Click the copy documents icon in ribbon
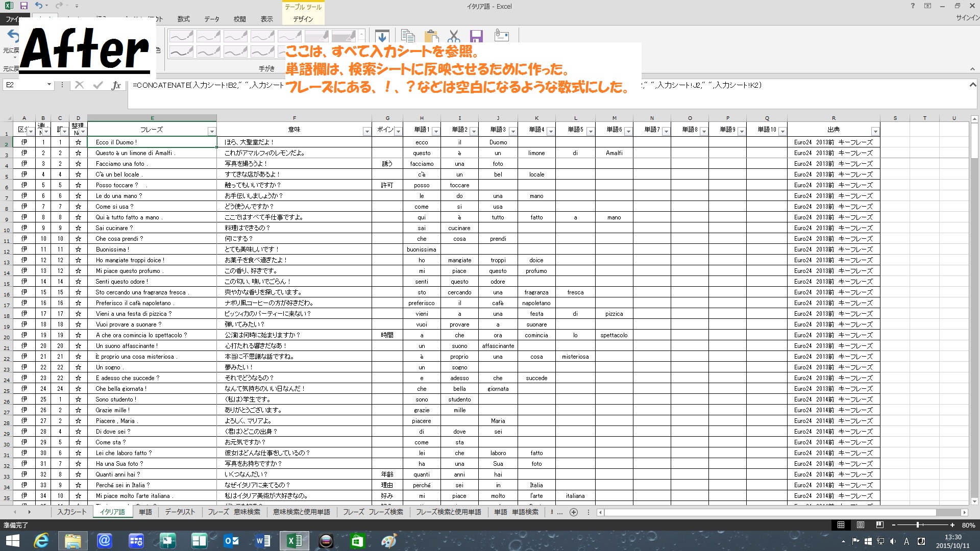Screen dimensions: 980x551 coord(408,36)
